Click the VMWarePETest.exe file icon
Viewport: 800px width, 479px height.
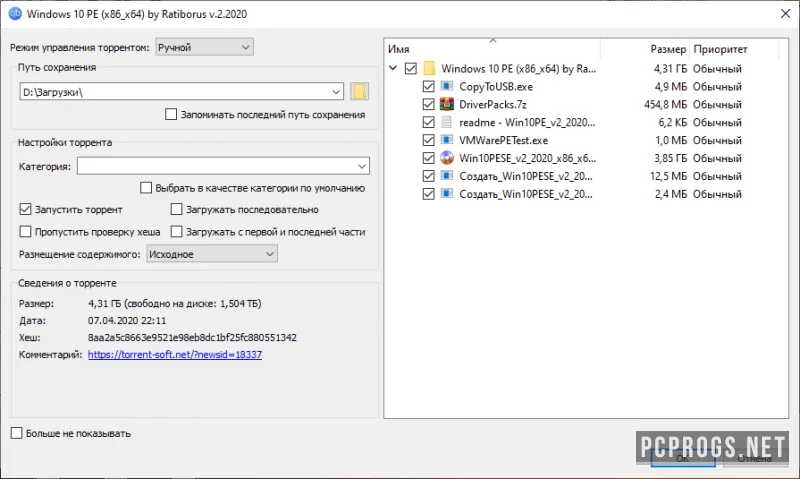[447, 140]
